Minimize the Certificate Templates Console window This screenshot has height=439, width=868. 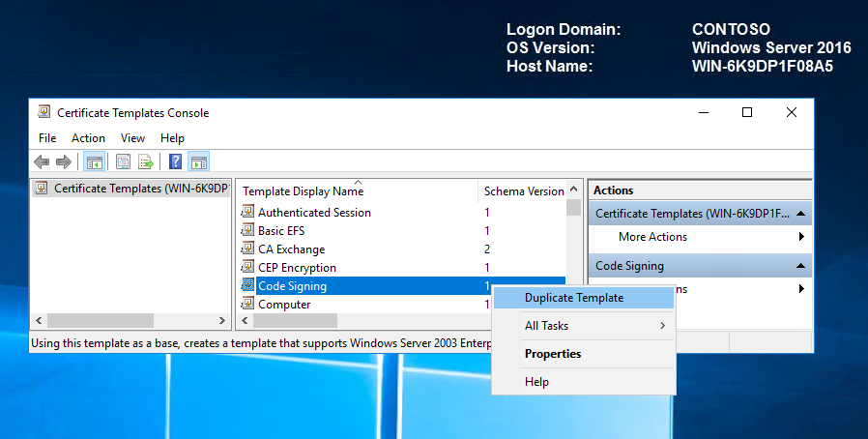704,112
